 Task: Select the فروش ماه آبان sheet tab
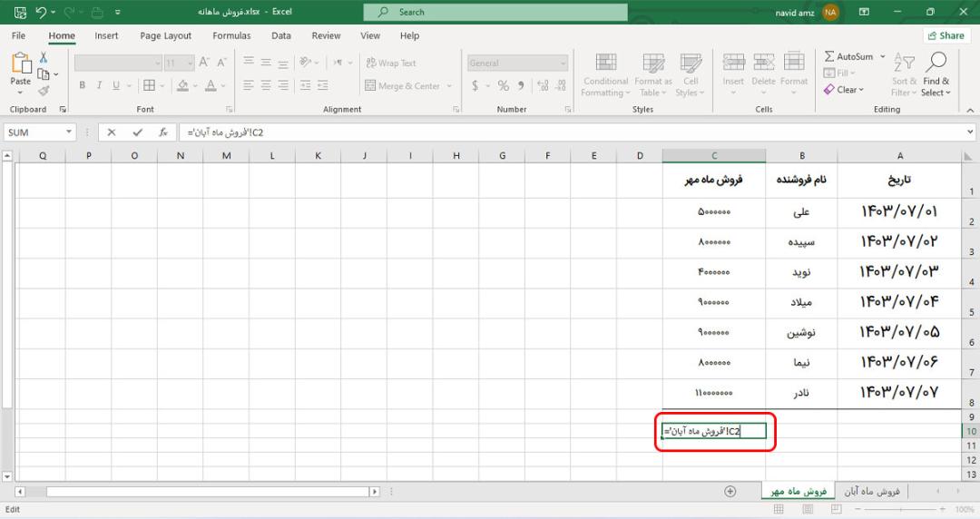point(872,492)
